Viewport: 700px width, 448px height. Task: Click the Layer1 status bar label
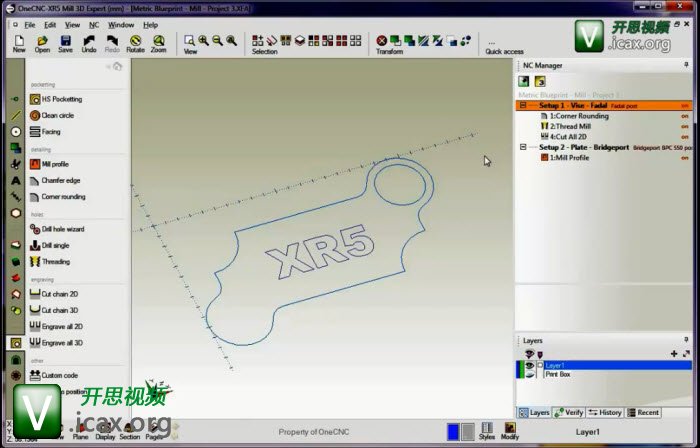[588, 432]
